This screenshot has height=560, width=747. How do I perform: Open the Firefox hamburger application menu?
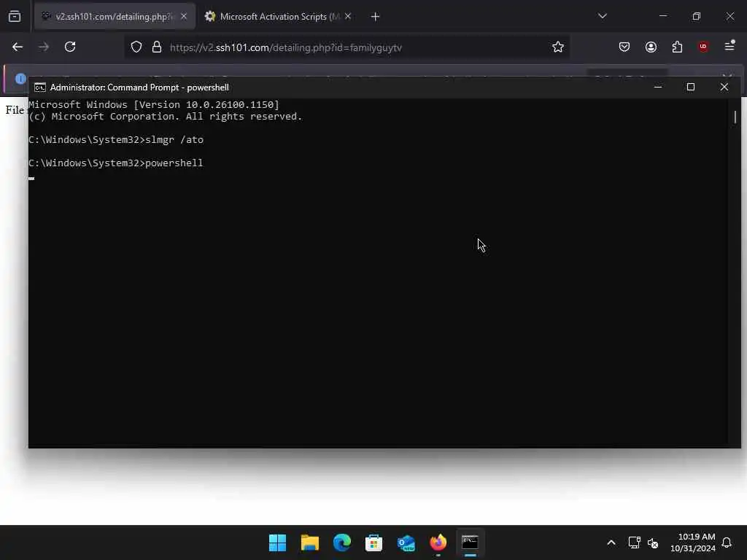click(x=729, y=46)
